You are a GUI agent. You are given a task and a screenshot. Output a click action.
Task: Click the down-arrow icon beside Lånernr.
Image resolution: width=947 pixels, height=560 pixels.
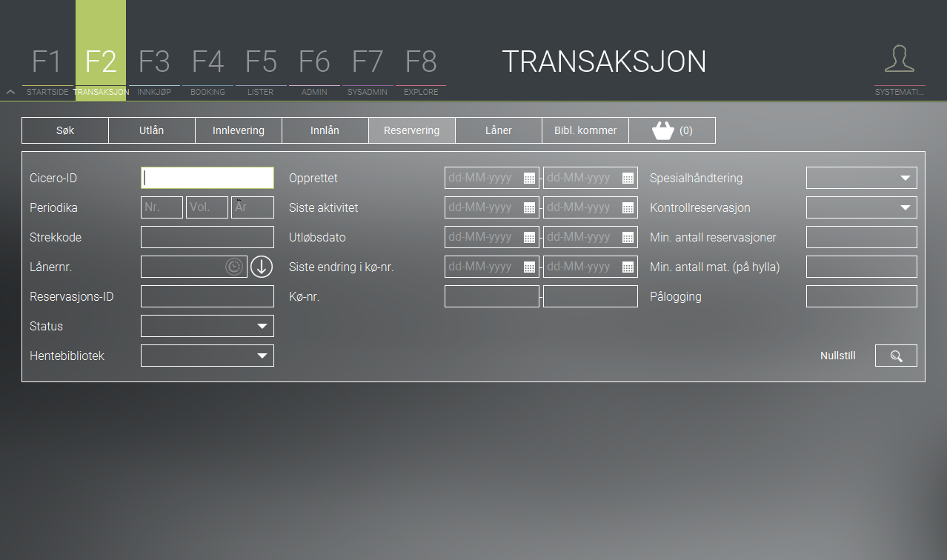(x=262, y=267)
